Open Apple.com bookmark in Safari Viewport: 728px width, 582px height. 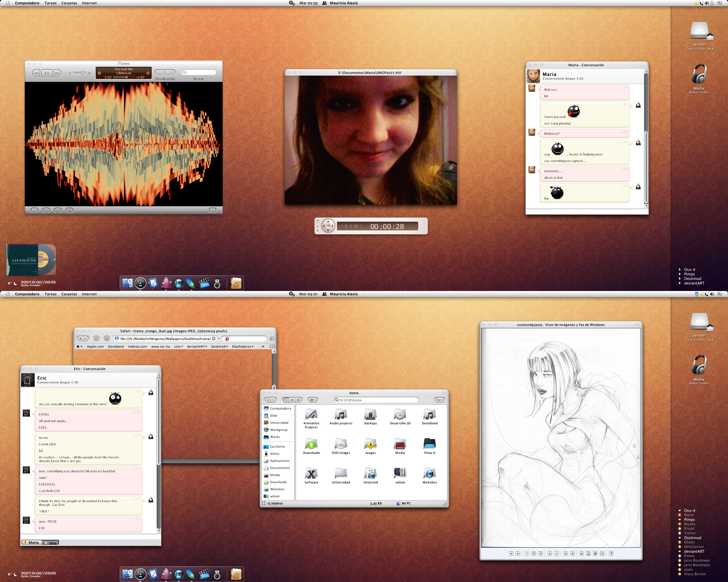click(x=95, y=346)
